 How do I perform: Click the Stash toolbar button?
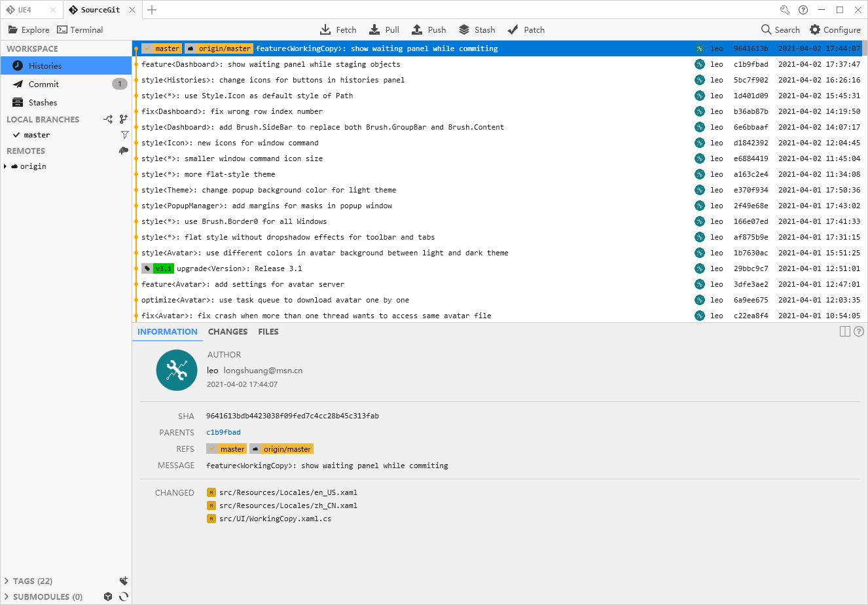[x=477, y=29]
